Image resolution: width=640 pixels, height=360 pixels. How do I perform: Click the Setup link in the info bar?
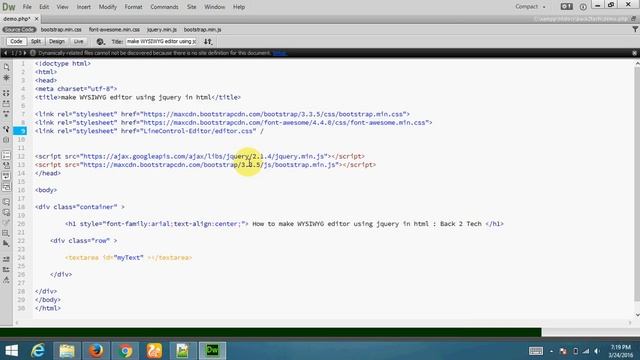pyautogui.click(x=280, y=53)
